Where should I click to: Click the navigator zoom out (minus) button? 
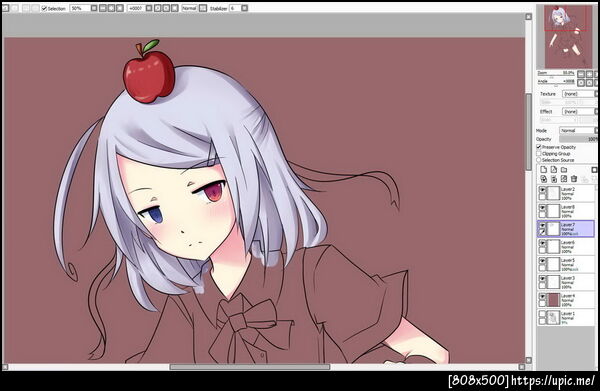[581, 74]
